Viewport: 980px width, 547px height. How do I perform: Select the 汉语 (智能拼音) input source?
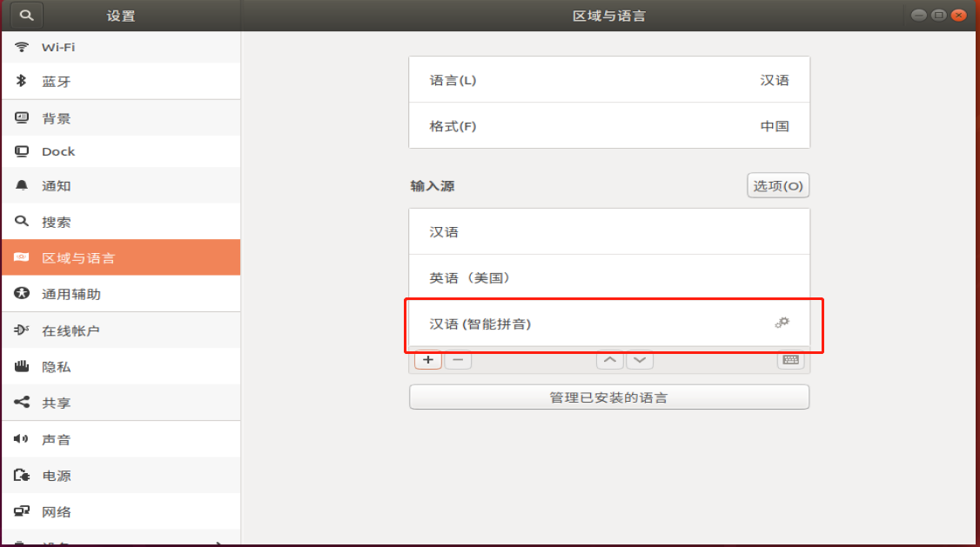click(x=609, y=324)
